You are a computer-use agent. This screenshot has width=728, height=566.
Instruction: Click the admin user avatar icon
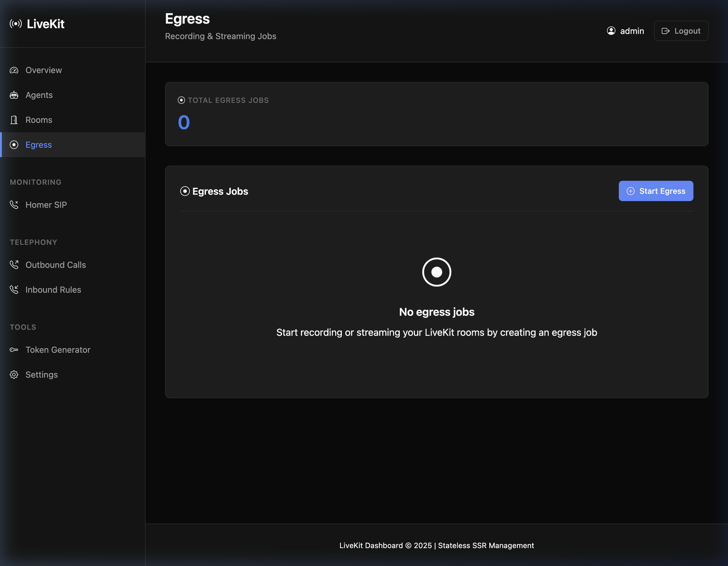click(x=611, y=31)
